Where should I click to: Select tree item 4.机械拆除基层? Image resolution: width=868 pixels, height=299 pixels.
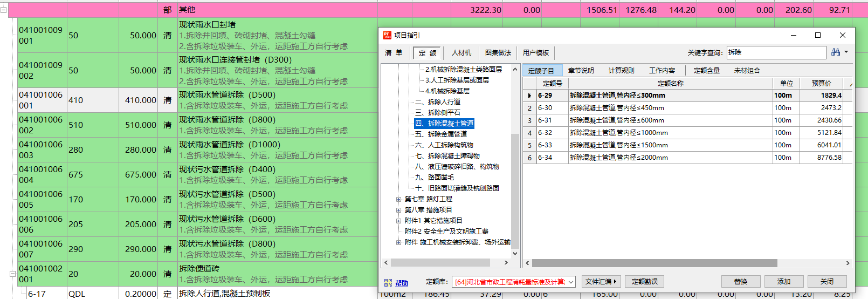(x=447, y=91)
